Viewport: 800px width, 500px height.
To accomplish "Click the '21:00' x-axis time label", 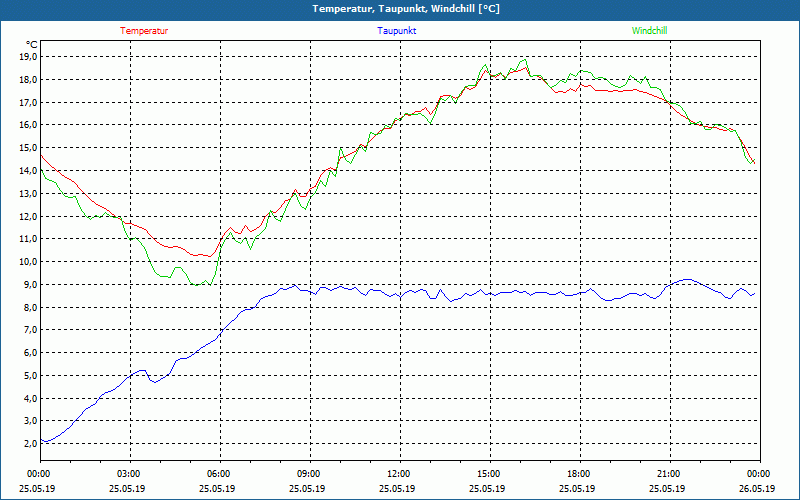I will coord(669,474).
